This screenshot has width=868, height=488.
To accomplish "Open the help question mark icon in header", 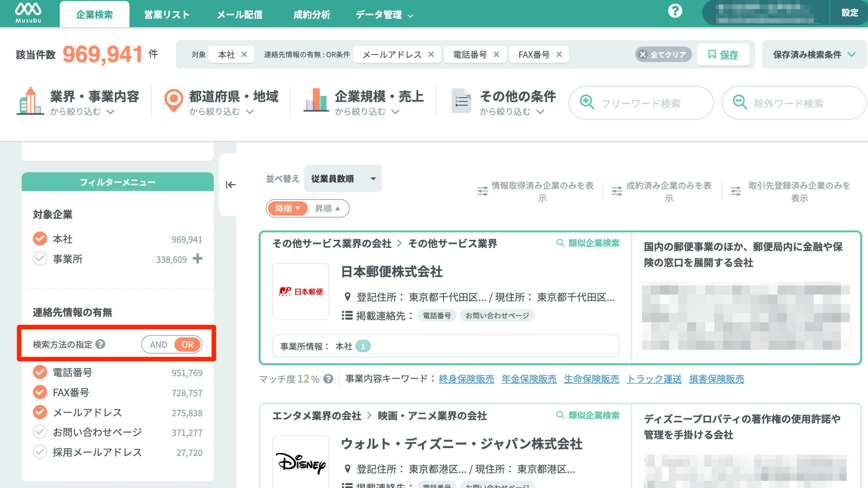I will point(675,11).
